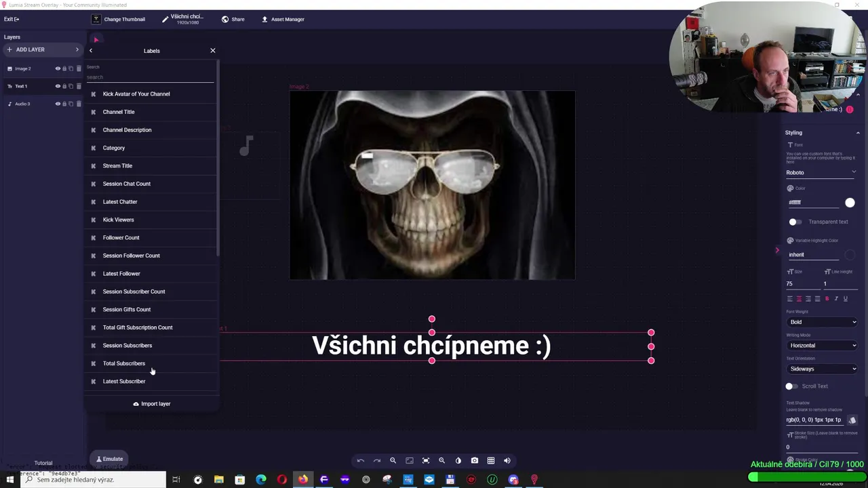Image resolution: width=868 pixels, height=488 pixels.
Task: Focus the Labels search field
Action: (150, 77)
